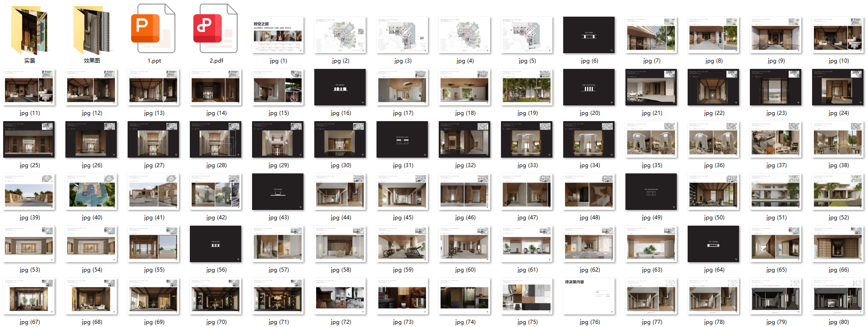Open the 效果图 folder

click(x=92, y=30)
